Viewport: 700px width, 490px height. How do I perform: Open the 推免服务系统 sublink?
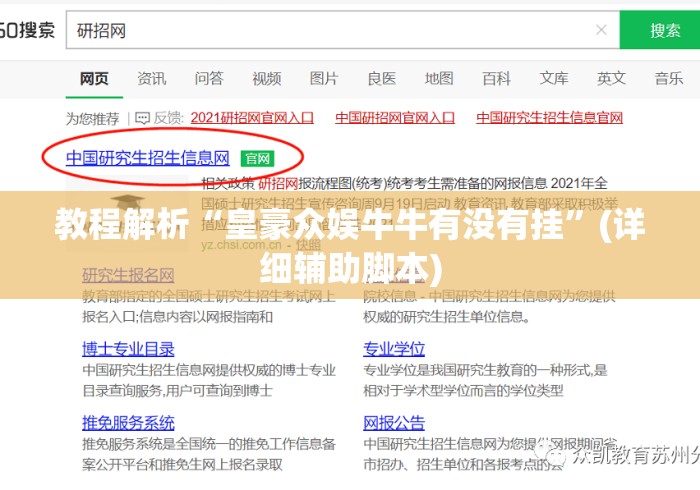128,423
